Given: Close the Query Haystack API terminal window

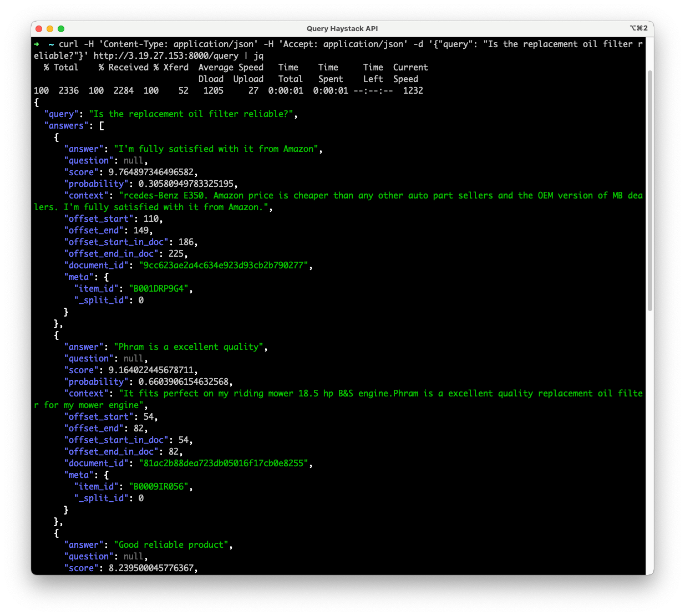Looking at the screenshot, I should [39, 29].
